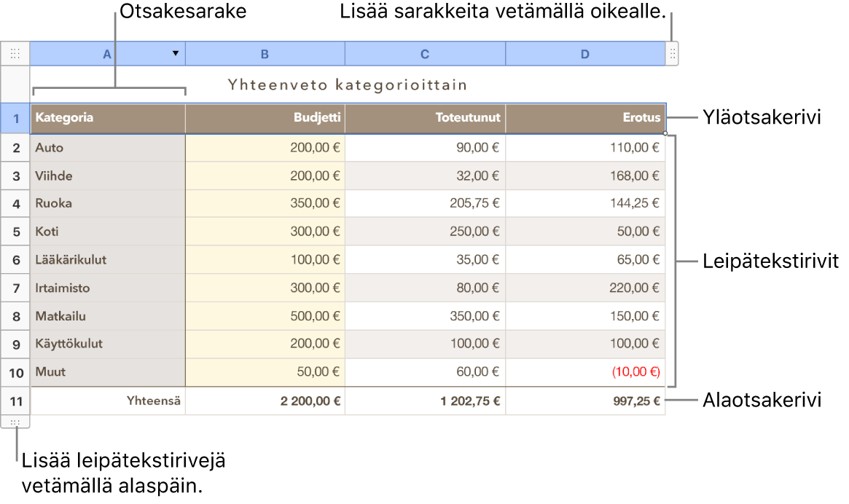Select row 8 header number
This screenshot has height=504, width=849.
point(16,317)
